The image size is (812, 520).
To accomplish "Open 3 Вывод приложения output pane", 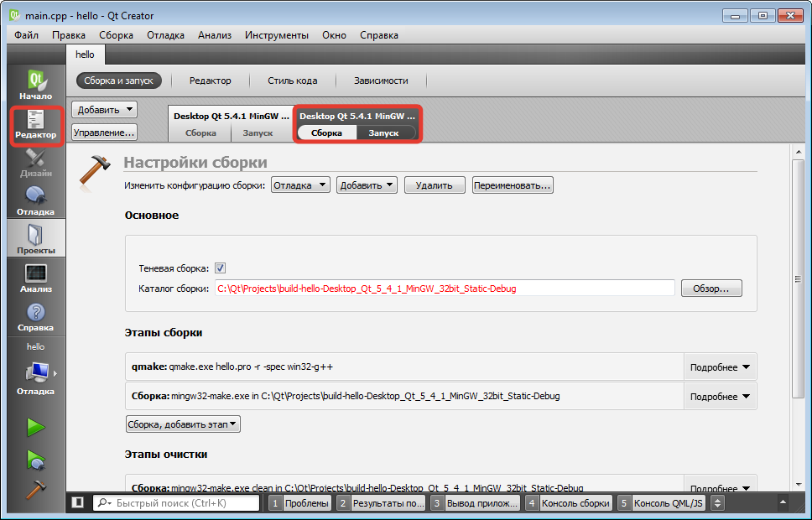I will point(476,502).
